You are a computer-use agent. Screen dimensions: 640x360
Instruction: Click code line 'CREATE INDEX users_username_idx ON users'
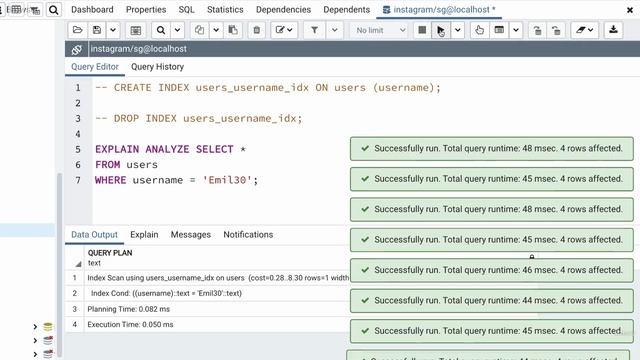click(268, 88)
